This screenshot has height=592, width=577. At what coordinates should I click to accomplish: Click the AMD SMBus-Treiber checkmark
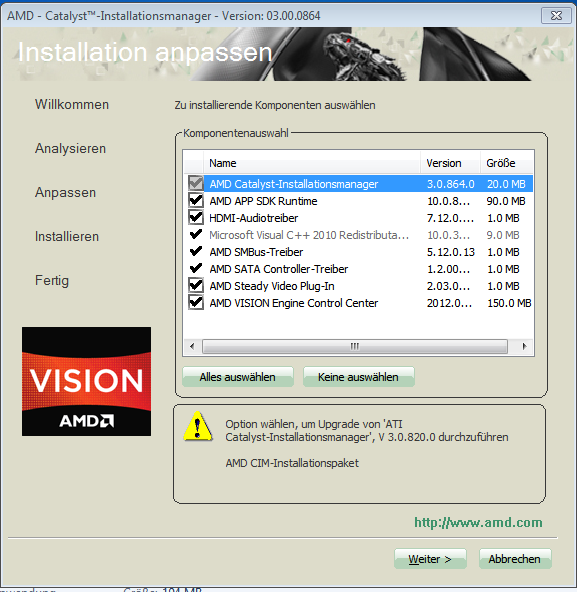tap(196, 252)
